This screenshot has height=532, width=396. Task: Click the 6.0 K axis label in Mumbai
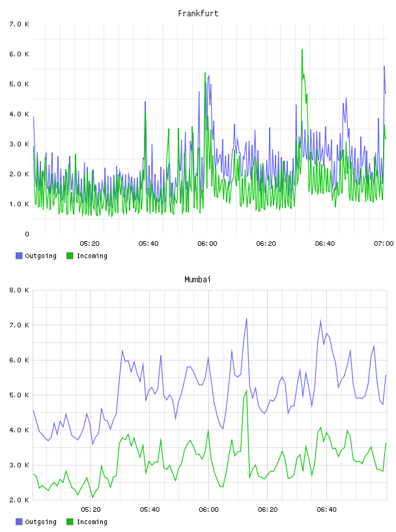tap(20, 360)
